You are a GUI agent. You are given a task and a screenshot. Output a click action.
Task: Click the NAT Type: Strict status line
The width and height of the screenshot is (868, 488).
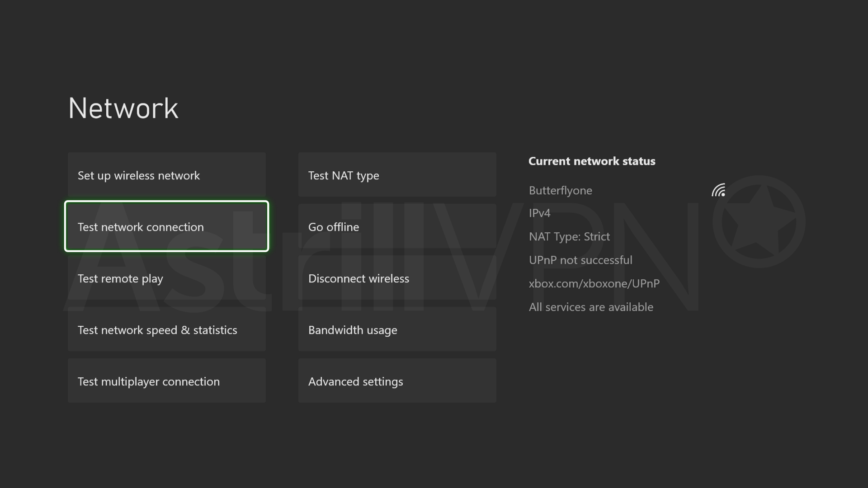click(x=569, y=236)
